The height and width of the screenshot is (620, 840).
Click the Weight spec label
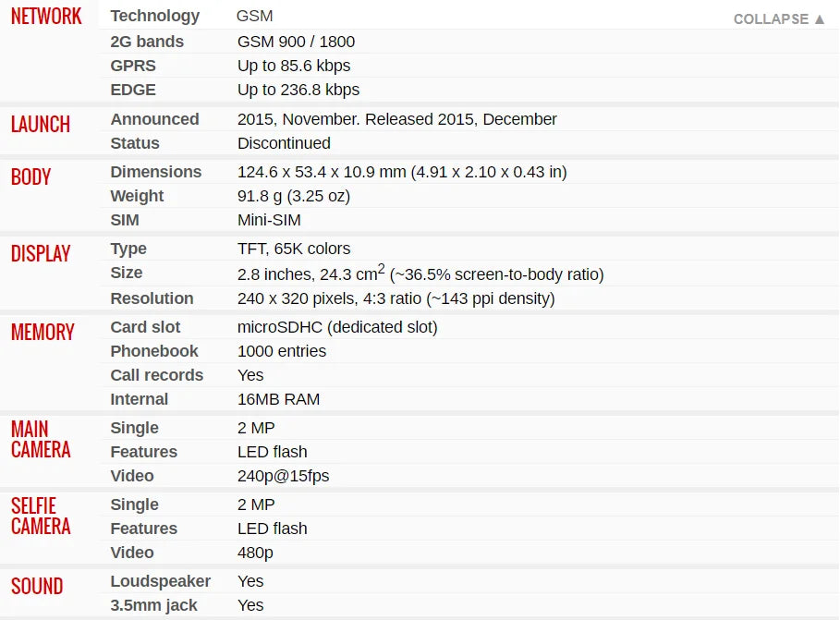click(x=137, y=196)
